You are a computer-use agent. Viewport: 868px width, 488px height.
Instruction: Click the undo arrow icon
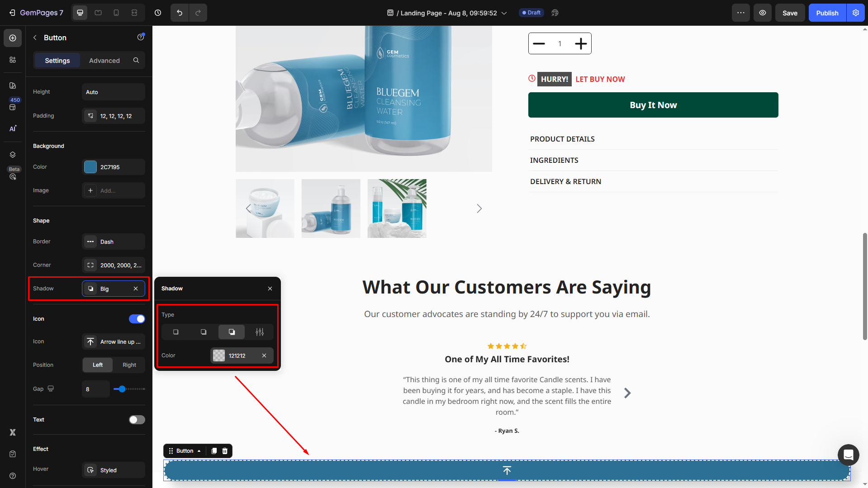[180, 13]
